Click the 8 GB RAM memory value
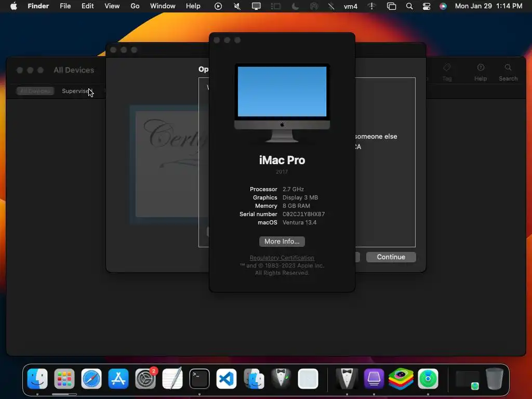This screenshot has width=532, height=399. 296,206
